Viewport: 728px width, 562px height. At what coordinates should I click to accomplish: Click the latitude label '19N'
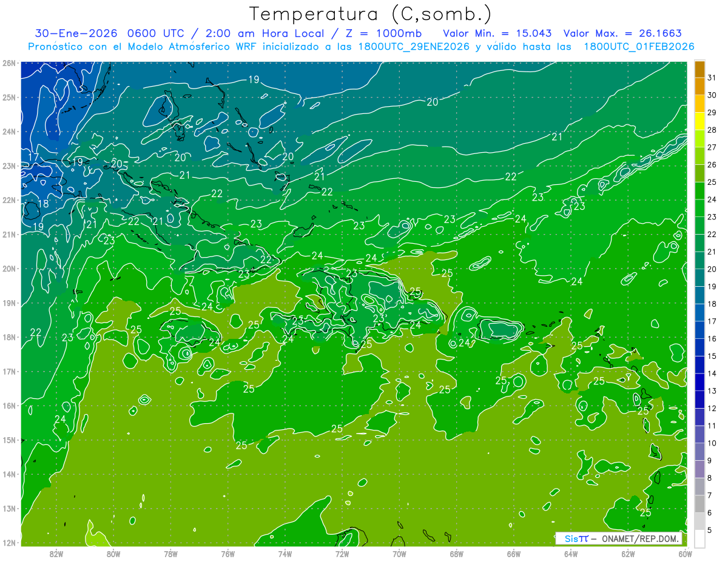tap(8, 303)
